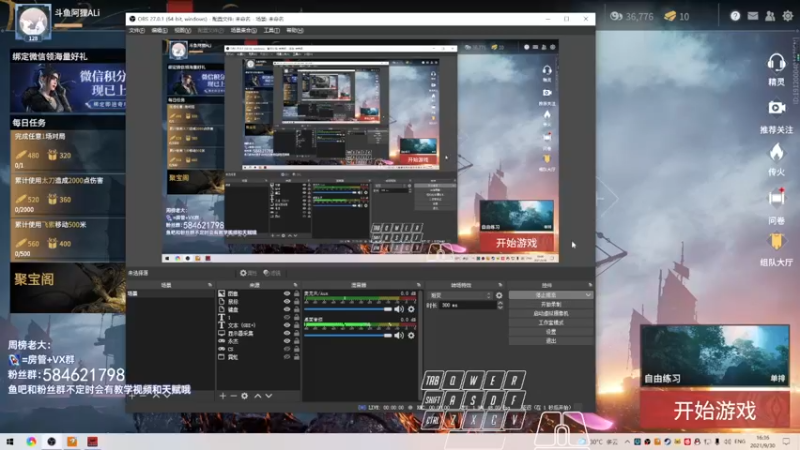Pop out the 控件 controls dock
This screenshot has width=800, height=450.
pyautogui.click(x=590, y=285)
